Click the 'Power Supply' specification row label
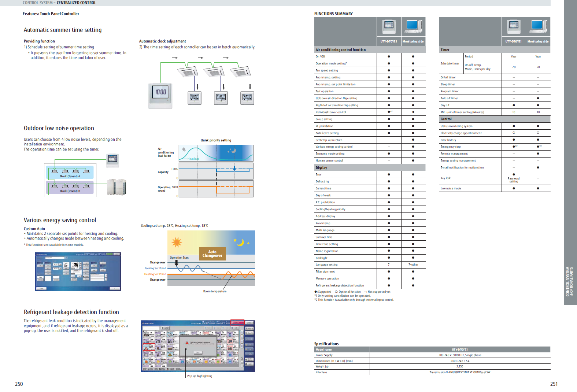 click(x=324, y=355)
